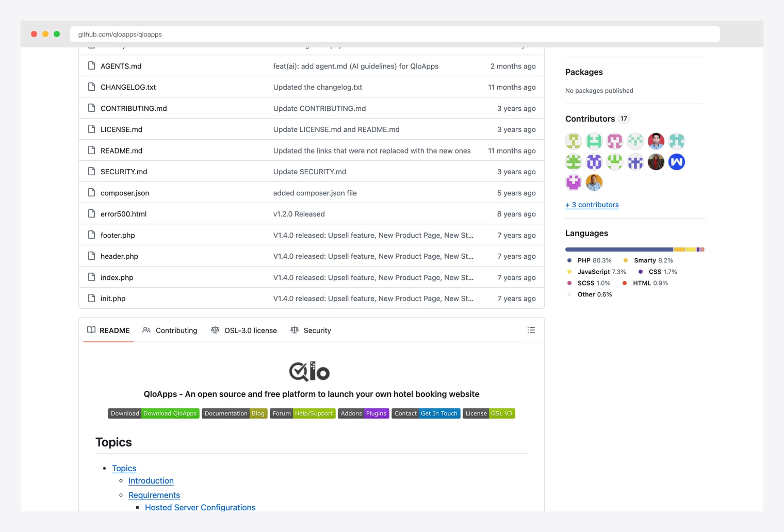Viewport: 784px width, 532px height.
Task: Click the file icon beside header.php
Action: coord(91,256)
